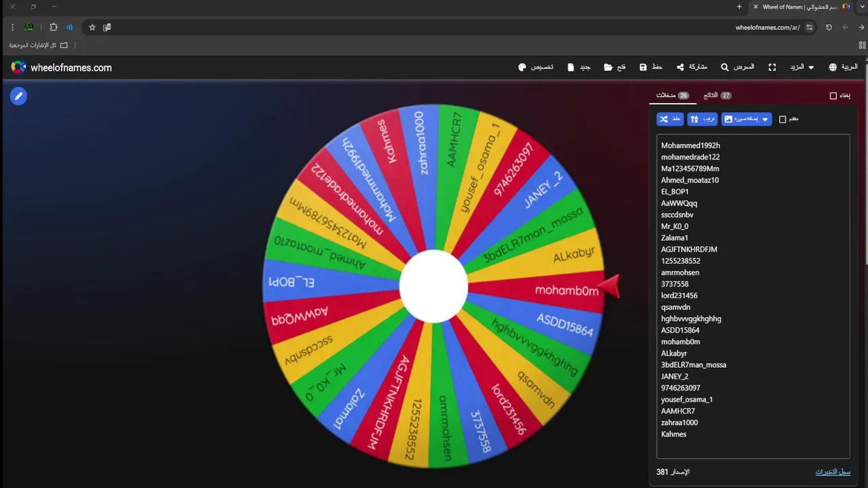
Task: Click entry mohamb0m in the list
Action: [x=680, y=342]
